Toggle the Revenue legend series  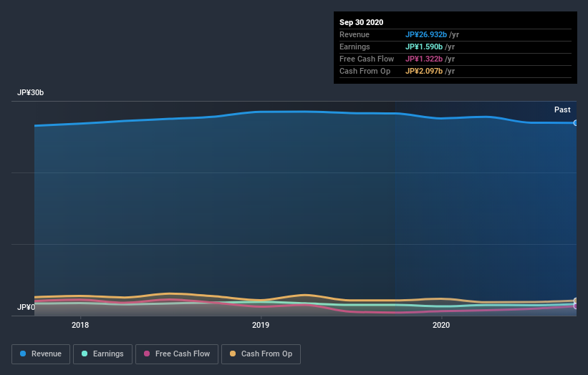click(41, 354)
